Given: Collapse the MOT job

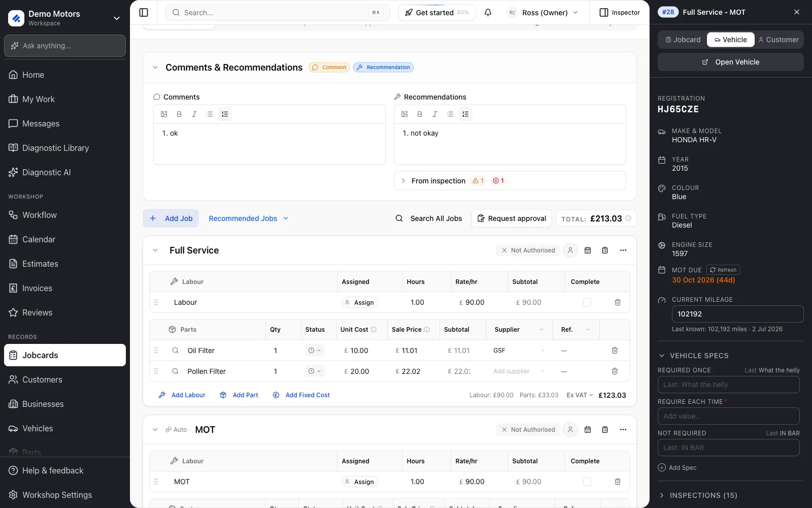Looking at the screenshot, I should [x=155, y=430].
